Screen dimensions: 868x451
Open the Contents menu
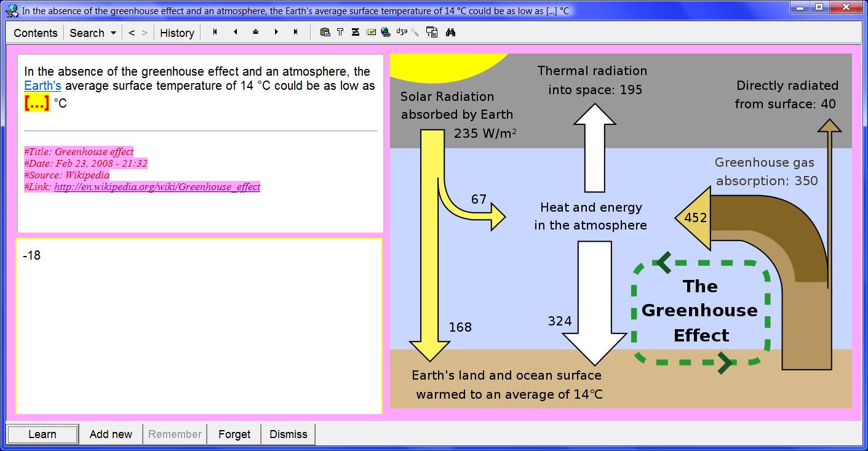point(35,33)
